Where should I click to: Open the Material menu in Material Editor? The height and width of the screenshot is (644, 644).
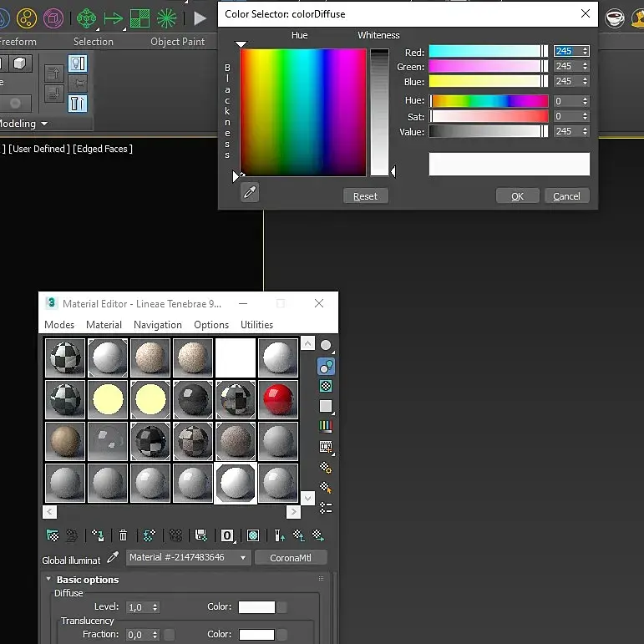pos(104,325)
